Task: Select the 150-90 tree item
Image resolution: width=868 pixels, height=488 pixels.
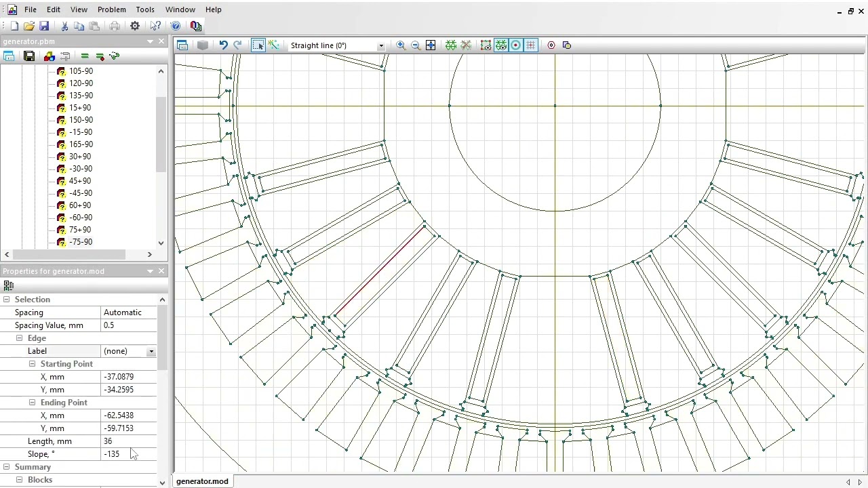Action: coord(81,120)
